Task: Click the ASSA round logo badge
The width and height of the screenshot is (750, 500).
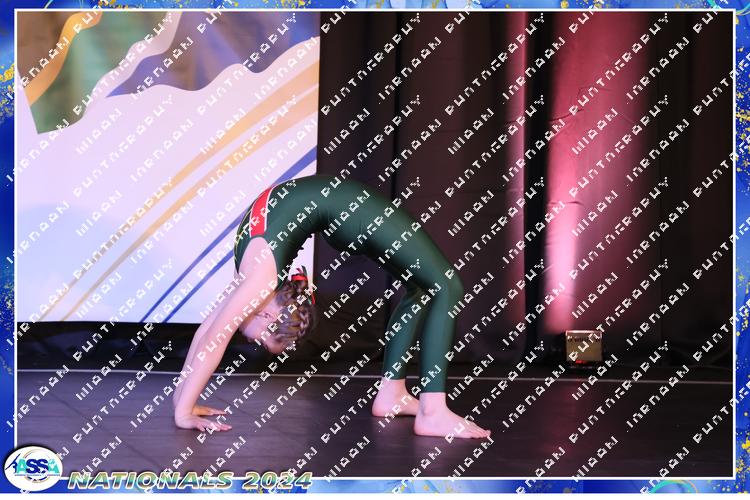Action: [x=33, y=468]
